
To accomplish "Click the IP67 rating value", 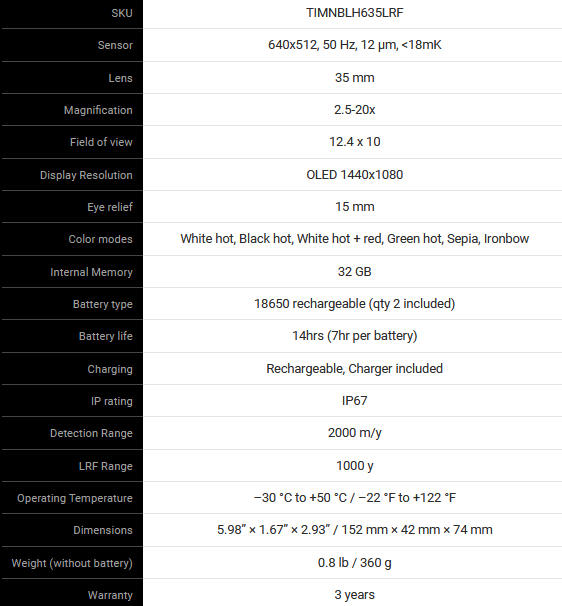I will pos(354,400).
